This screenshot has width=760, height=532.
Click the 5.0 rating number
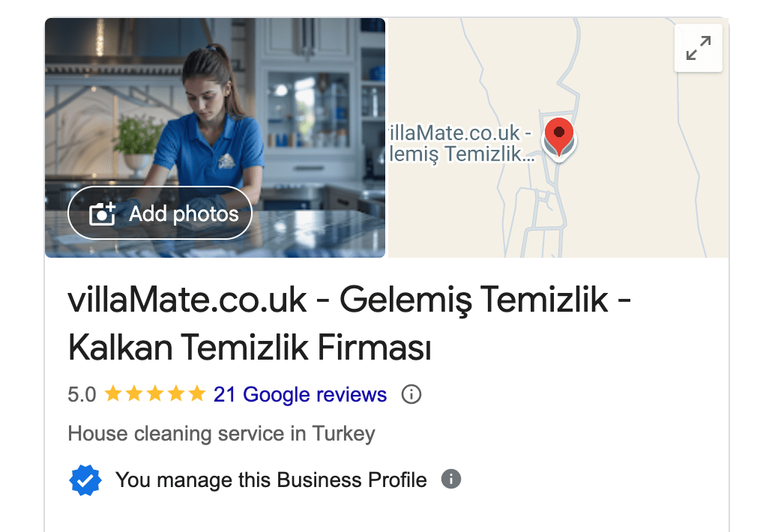82,394
